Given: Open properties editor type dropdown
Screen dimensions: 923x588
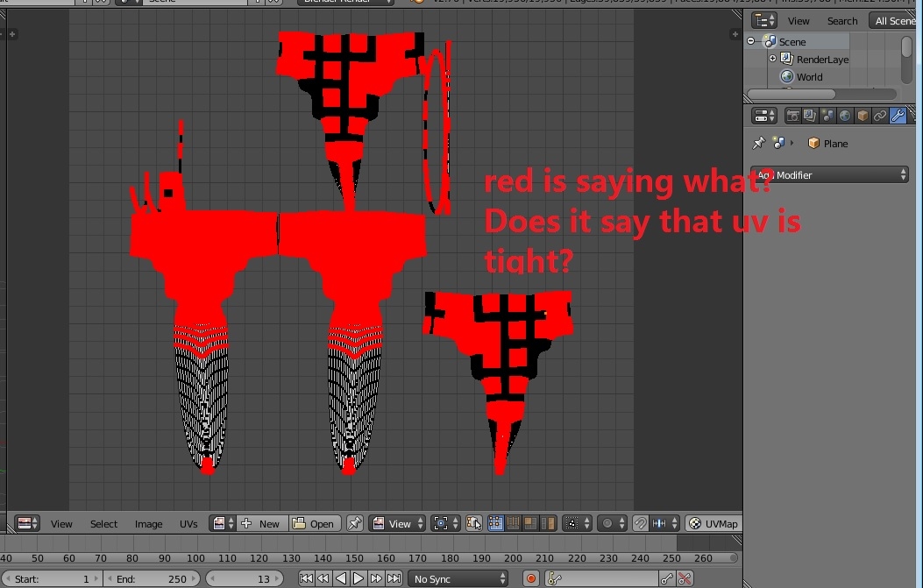Looking at the screenshot, I should (764, 116).
